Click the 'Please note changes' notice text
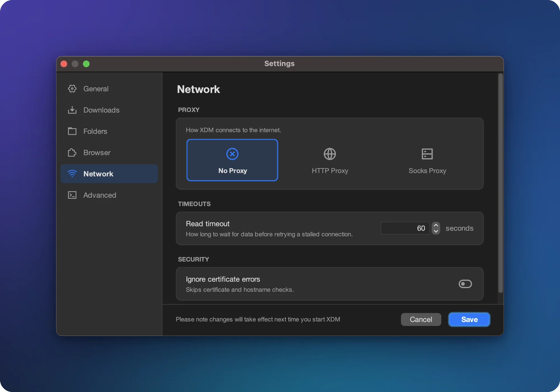The width and height of the screenshot is (560, 392). tap(258, 319)
